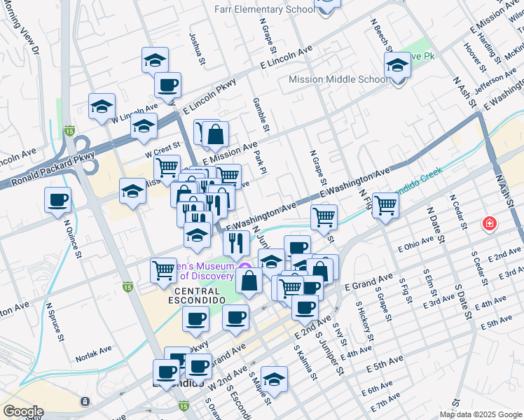The height and width of the screenshot is (420, 524).
Task: Click the Joshua St street label
Action: (197, 49)
